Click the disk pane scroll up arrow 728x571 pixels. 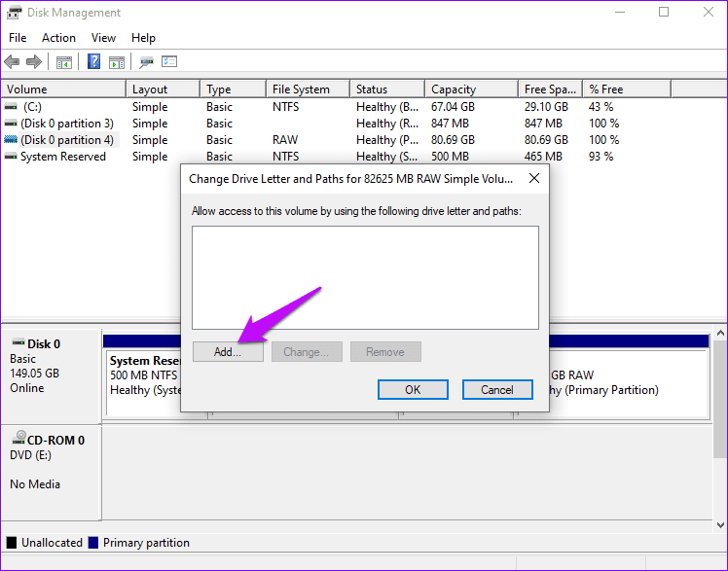[720, 333]
